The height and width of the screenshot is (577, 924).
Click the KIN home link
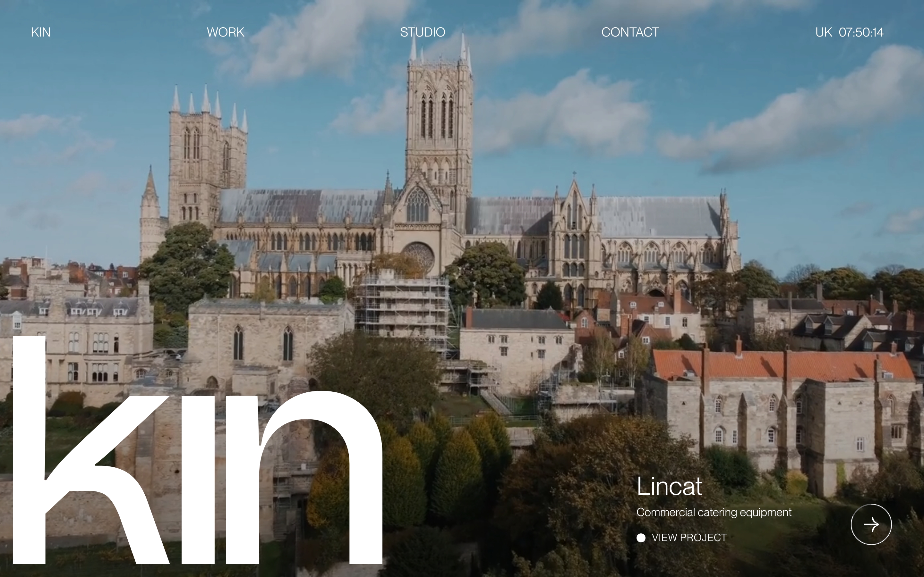pyautogui.click(x=40, y=32)
